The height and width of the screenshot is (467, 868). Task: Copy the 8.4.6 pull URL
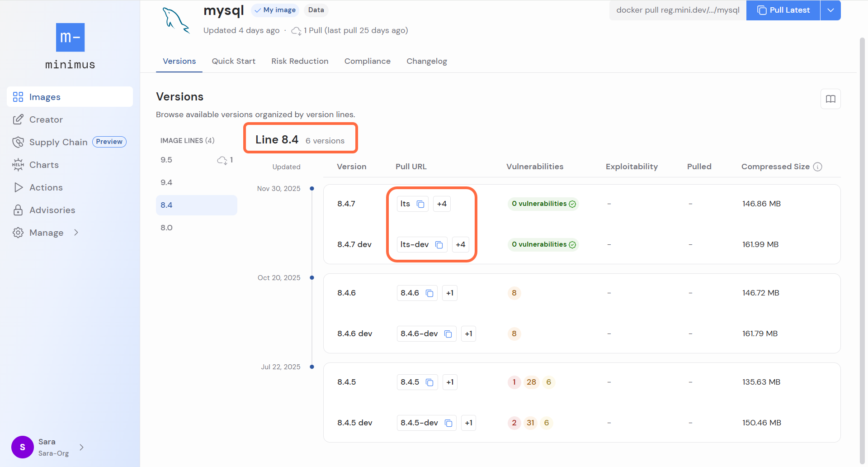[429, 293]
